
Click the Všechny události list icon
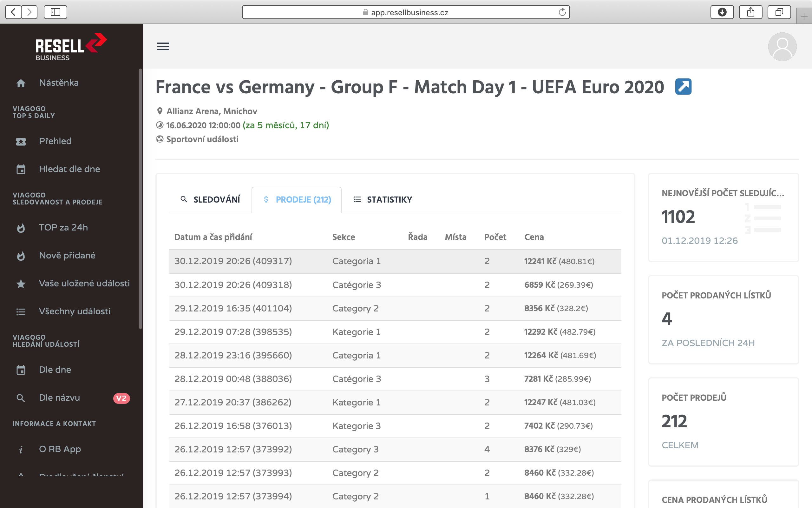(x=21, y=312)
